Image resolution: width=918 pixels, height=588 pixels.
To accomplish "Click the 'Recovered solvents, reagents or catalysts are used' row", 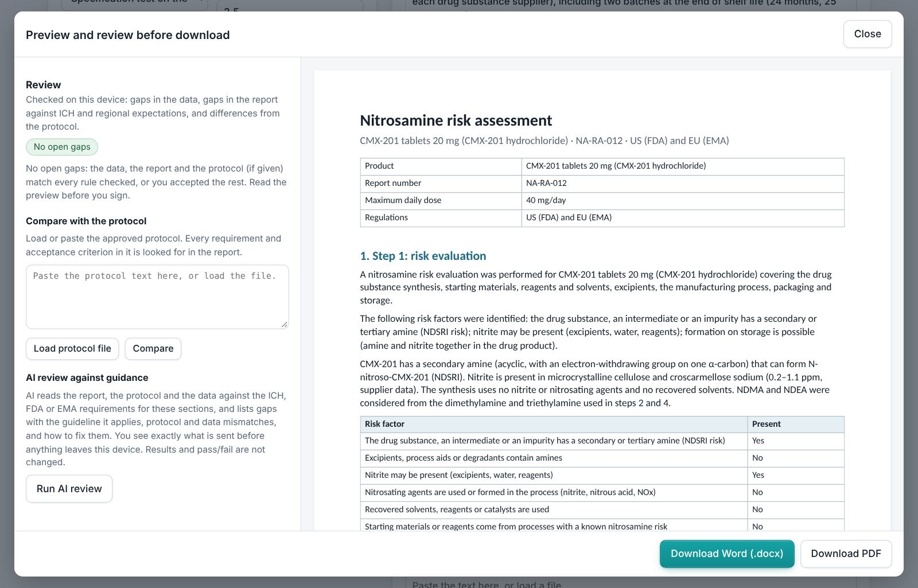I will tap(602, 510).
